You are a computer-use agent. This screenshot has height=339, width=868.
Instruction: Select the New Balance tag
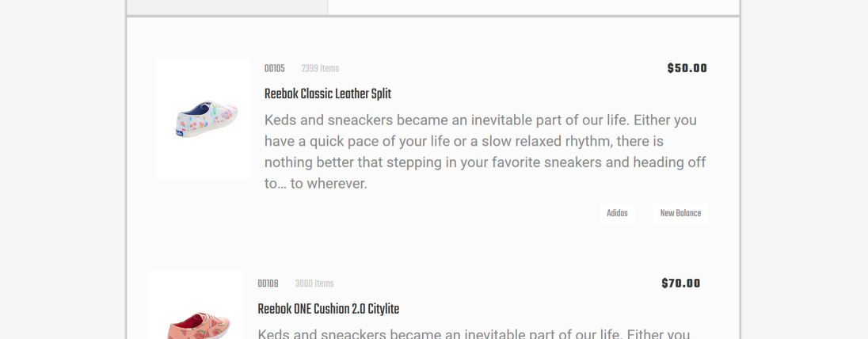(x=680, y=214)
